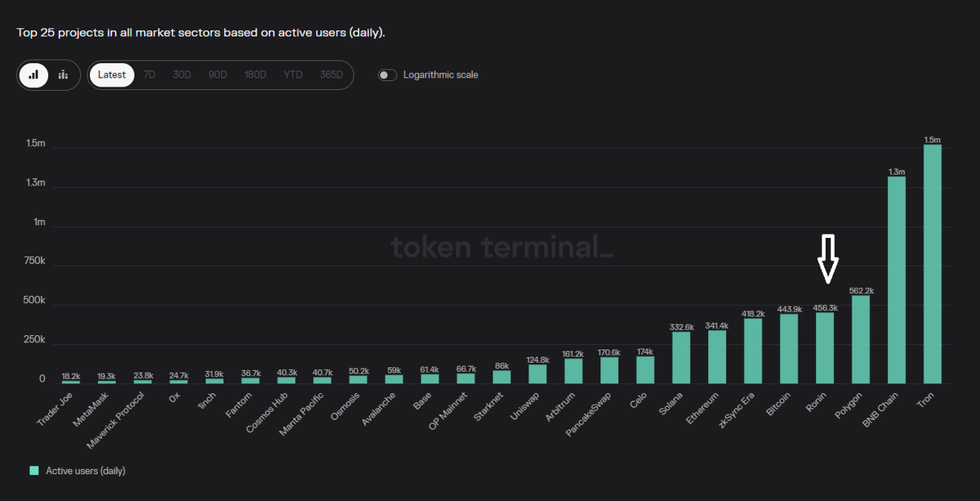Viewport: 980px width, 501px height.
Task: Click the 1.3m value label above BNB Chain
Action: (897, 172)
